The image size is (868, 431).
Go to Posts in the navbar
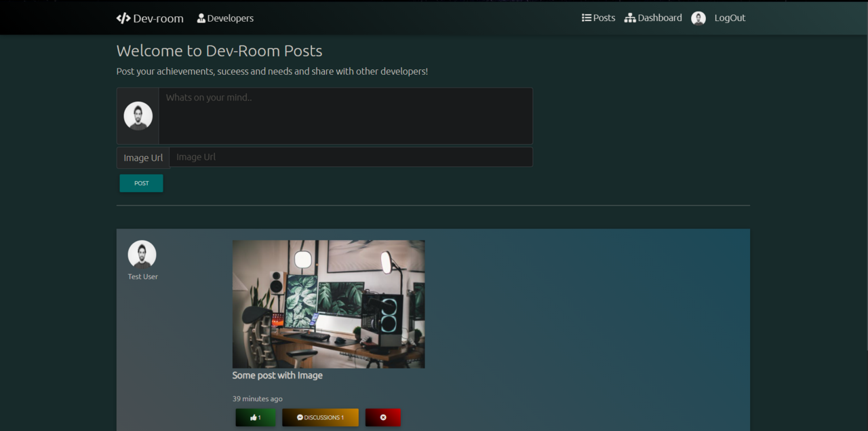pyautogui.click(x=598, y=18)
